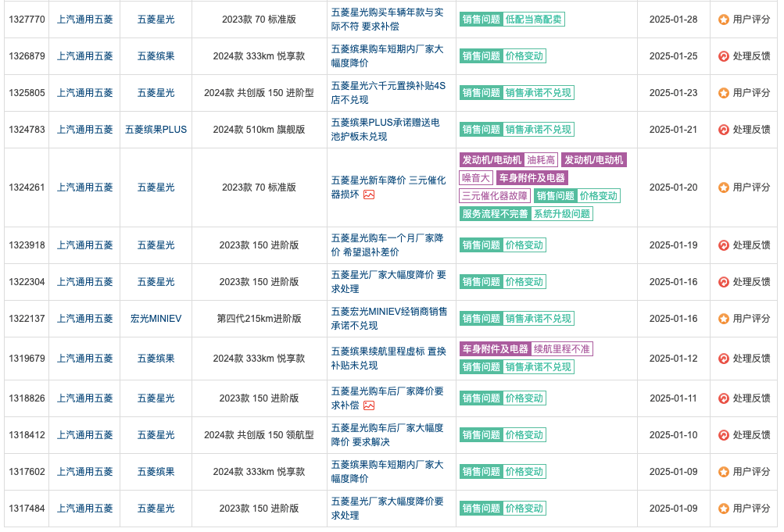The width and height of the screenshot is (784, 532).
Task: Select complaint number 1319679
Action: [x=27, y=359]
